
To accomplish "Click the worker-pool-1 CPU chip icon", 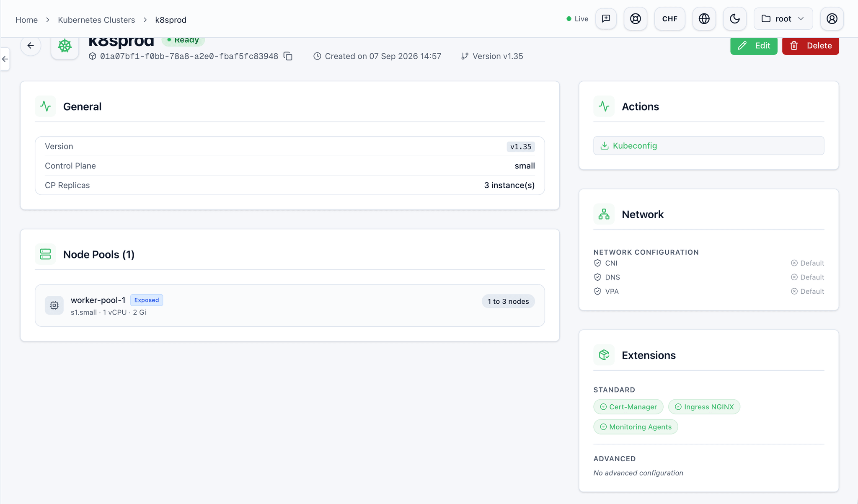I will (x=54, y=305).
